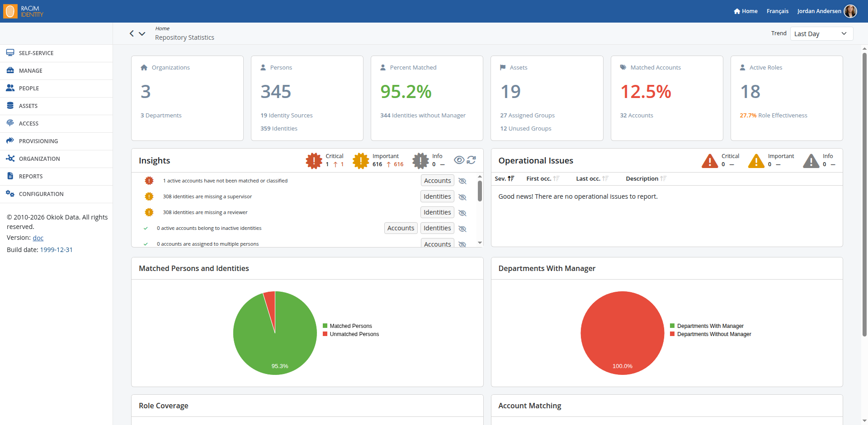The image size is (868, 425).
Task: Toggle the Insights eye visibility icon
Action: pyautogui.click(x=459, y=160)
